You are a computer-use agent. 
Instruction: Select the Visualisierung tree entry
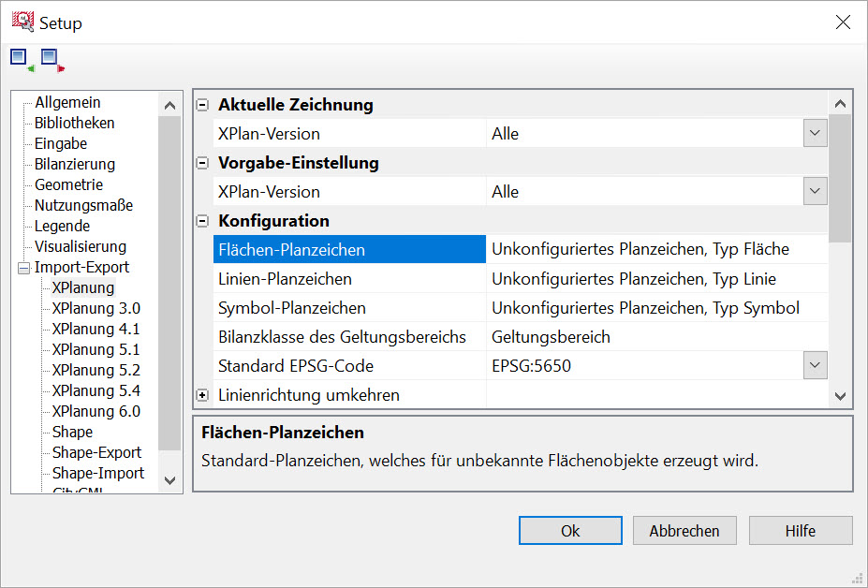80,247
